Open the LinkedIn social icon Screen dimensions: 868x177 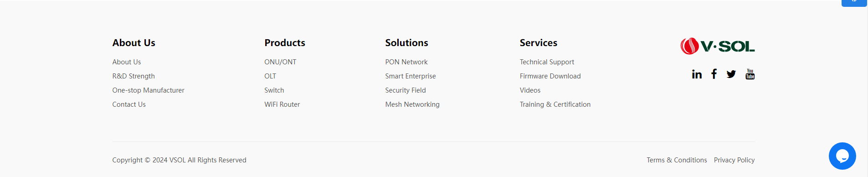click(x=697, y=74)
